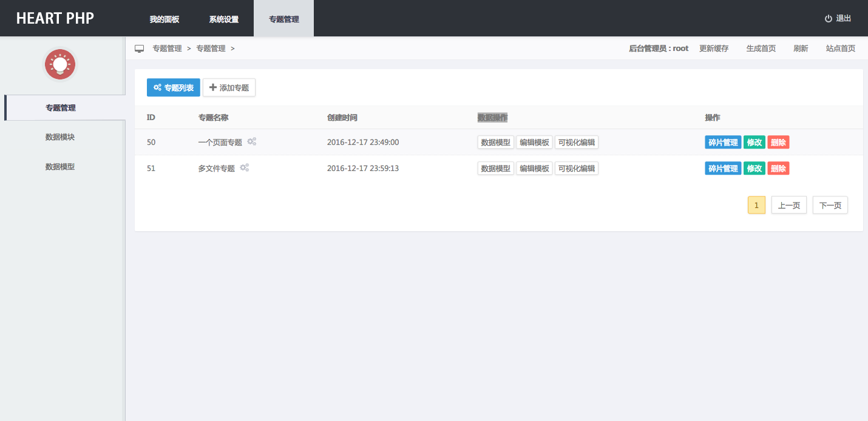Click 编辑模板 button for row 50
868x421 pixels.
tap(534, 143)
